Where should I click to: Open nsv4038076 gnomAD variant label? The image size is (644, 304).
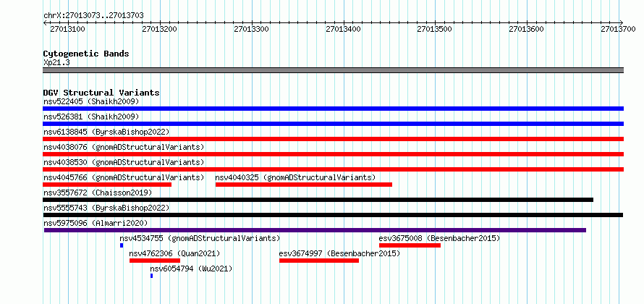pos(124,147)
